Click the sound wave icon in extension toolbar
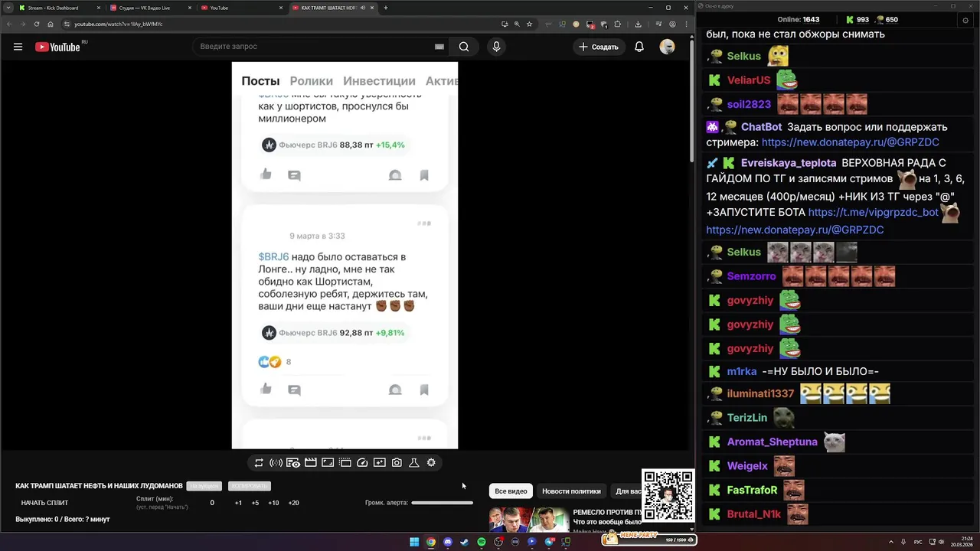This screenshot has width=980, height=551. (276, 463)
